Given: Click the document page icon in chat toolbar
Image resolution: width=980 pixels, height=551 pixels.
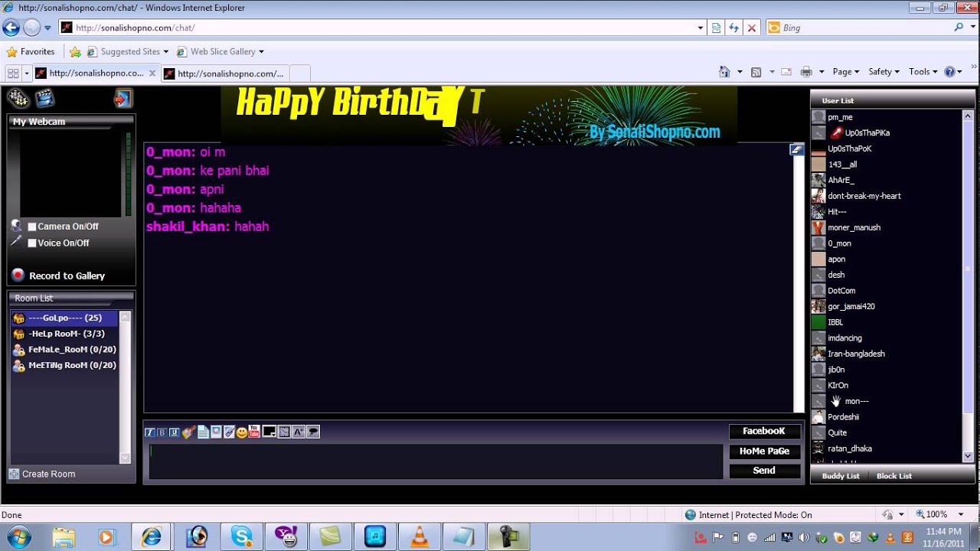Looking at the screenshot, I should pos(203,432).
